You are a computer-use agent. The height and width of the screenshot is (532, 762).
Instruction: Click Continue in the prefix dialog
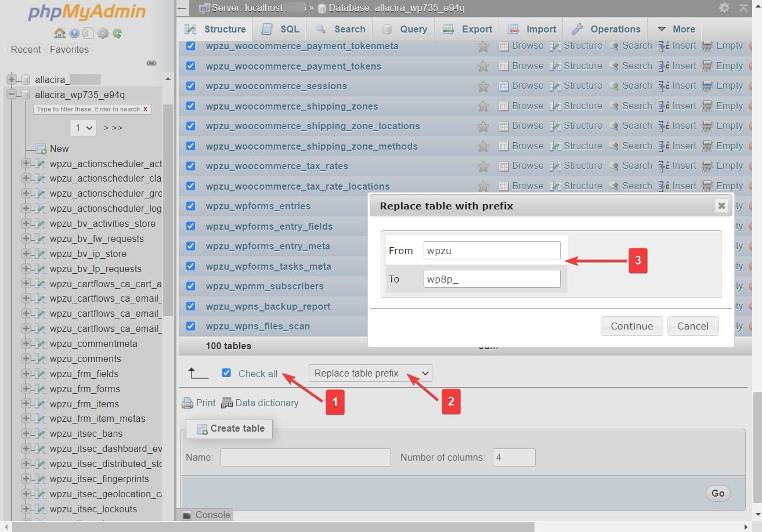(631, 326)
